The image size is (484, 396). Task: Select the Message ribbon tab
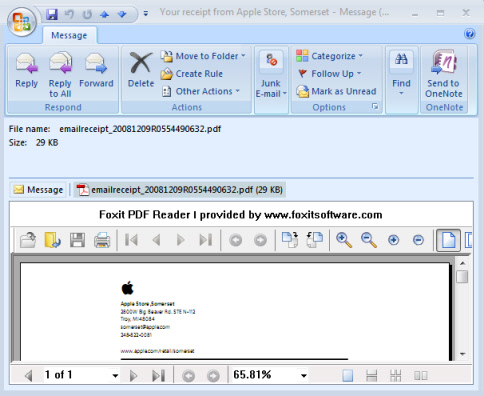coord(69,35)
